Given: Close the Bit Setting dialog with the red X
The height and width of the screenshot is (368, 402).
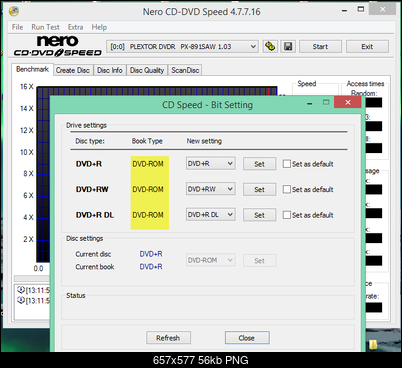Looking at the screenshot, I should coord(348,103).
